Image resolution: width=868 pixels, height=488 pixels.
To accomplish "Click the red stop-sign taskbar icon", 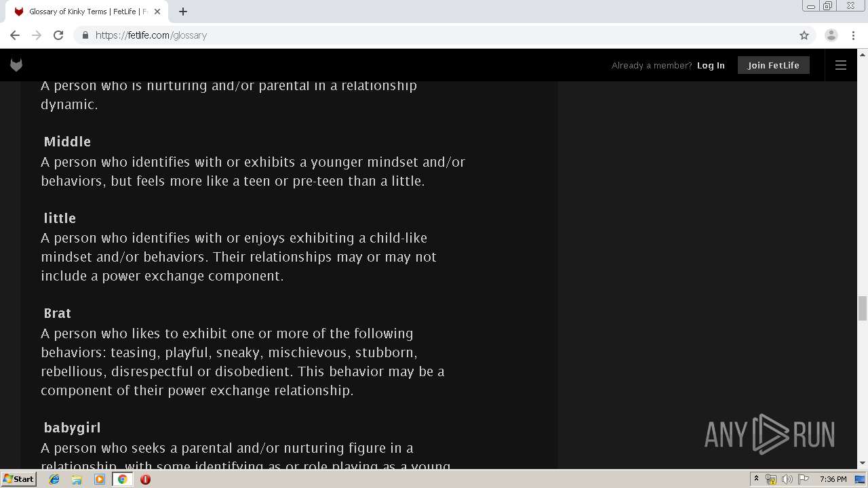I will pyautogui.click(x=145, y=479).
